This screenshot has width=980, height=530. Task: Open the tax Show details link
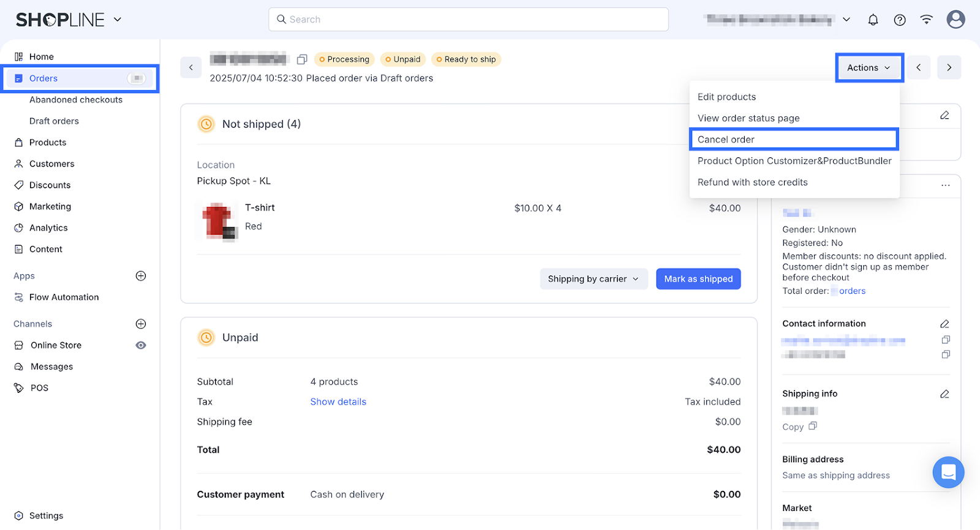click(338, 402)
